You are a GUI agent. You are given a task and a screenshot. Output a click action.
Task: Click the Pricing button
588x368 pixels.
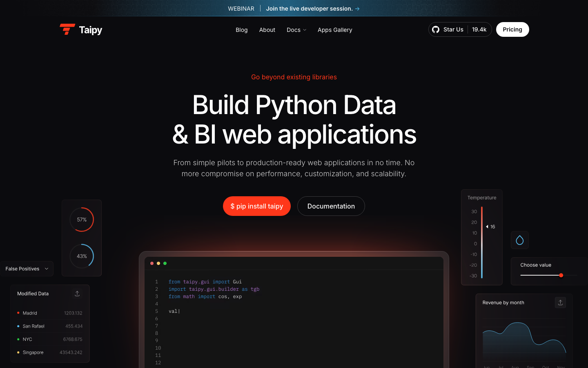tap(512, 29)
